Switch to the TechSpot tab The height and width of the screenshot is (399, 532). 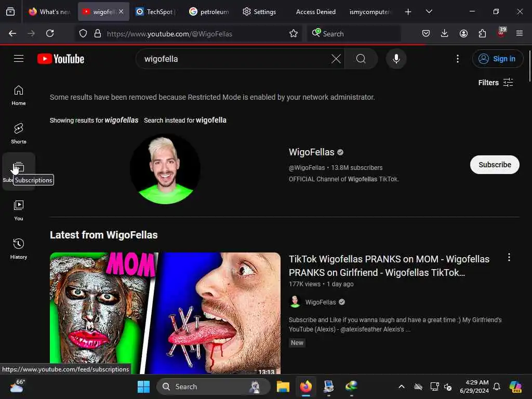156,12
